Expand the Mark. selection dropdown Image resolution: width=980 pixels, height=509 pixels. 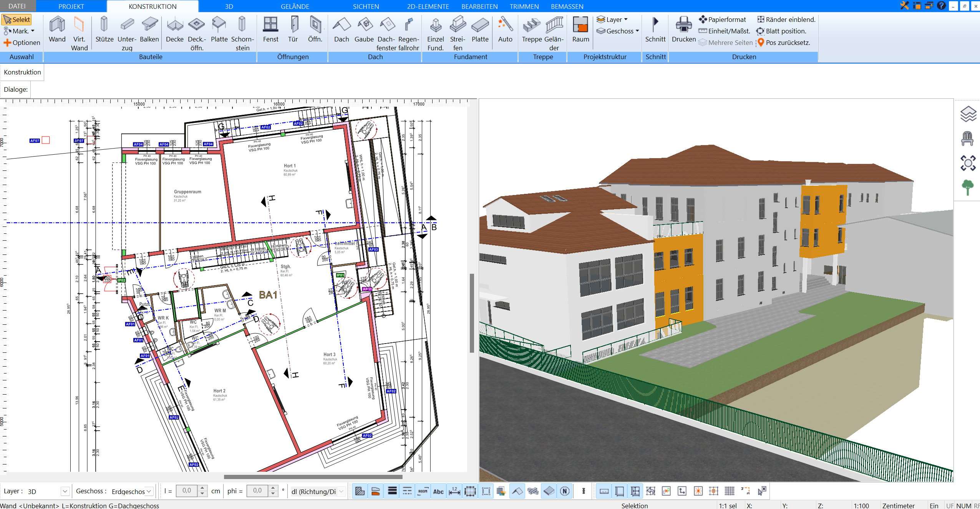[x=19, y=31]
